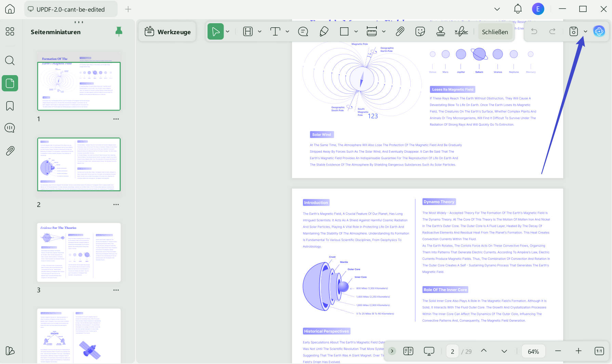Open page 3 more options menu
Image resolution: width=612 pixels, height=364 pixels.
pyautogui.click(x=116, y=290)
